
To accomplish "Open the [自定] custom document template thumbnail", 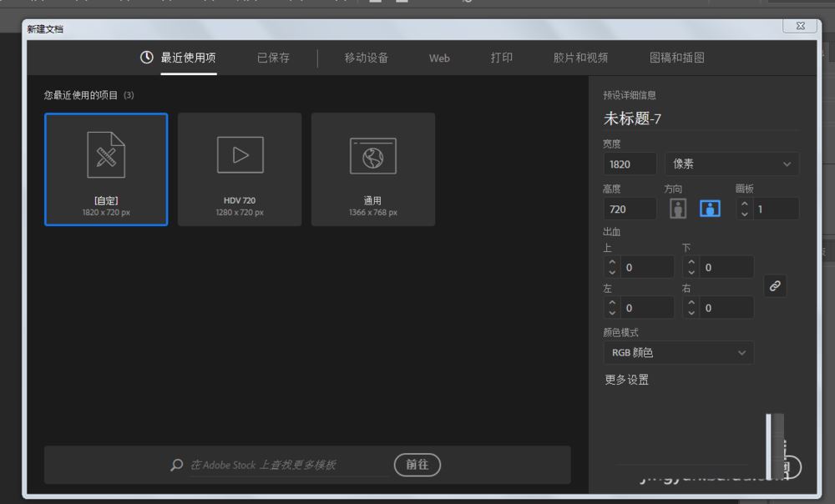I will 106,169.
